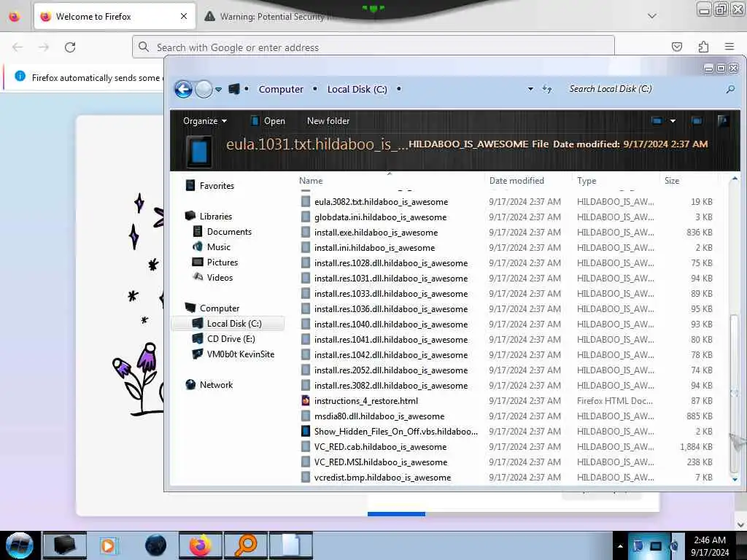This screenshot has height=560, width=747.
Task: Select install.ini.hildaboo_is_awesome file
Action: (x=374, y=248)
